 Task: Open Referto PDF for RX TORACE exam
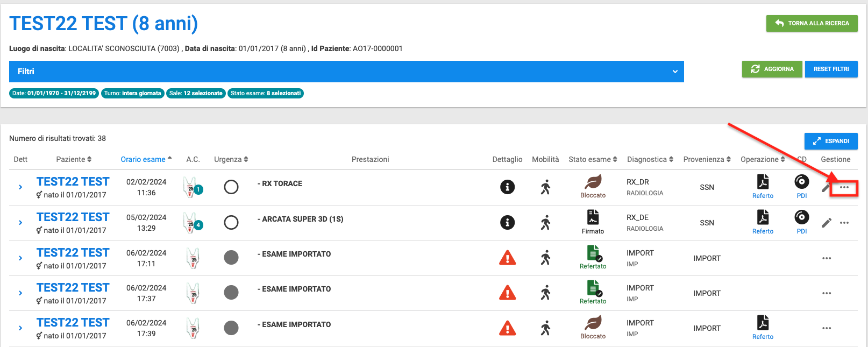coord(763,182)
